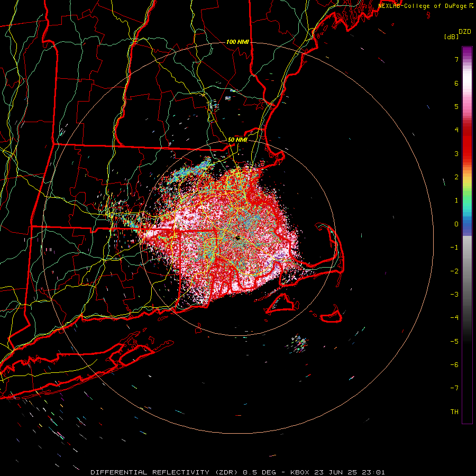Select the 6 value on the color scale

tap(456, 83)
